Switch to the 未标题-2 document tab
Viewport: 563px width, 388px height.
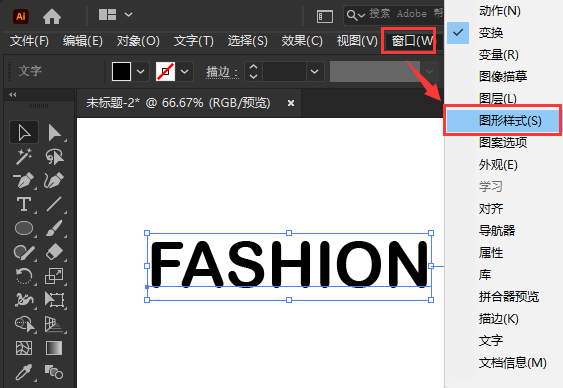178,103
